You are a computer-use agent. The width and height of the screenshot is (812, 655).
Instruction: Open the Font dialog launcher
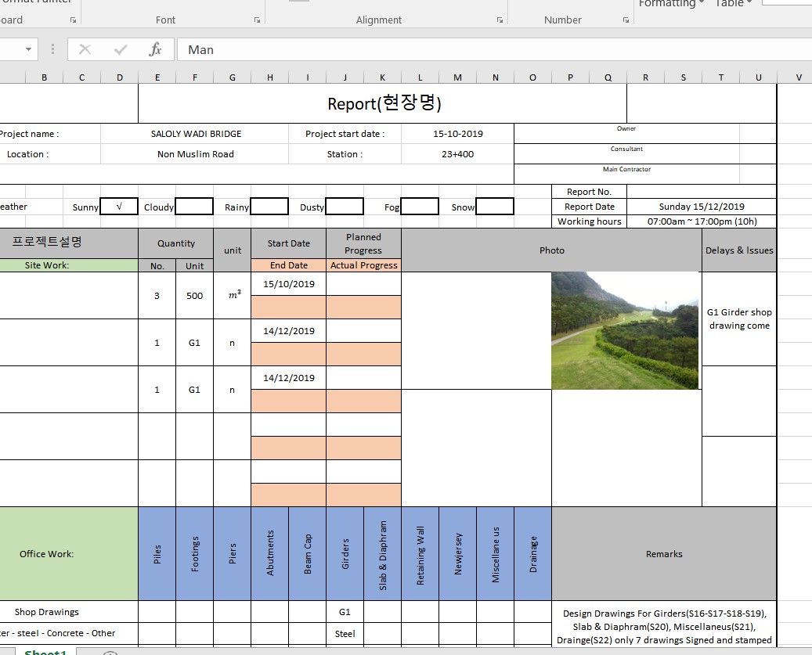(x=257, y=20)
